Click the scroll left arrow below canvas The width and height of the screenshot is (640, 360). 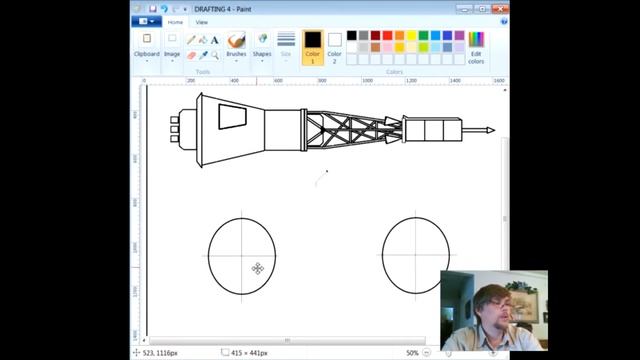click(x=144, y=340)
